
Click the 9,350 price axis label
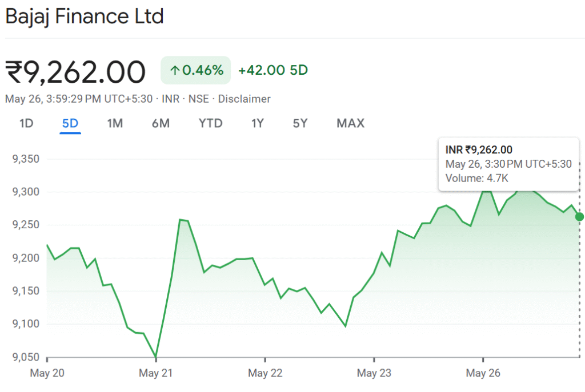pyautogui.click(x=26, y=159)
